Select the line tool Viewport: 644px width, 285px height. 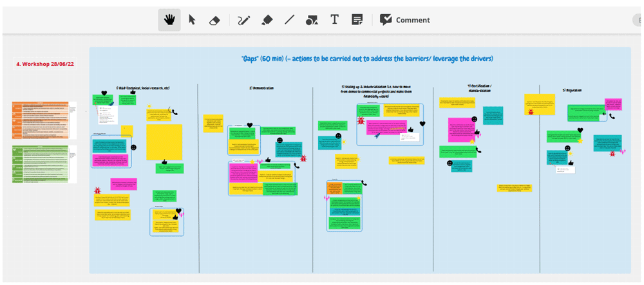(290, 20)
